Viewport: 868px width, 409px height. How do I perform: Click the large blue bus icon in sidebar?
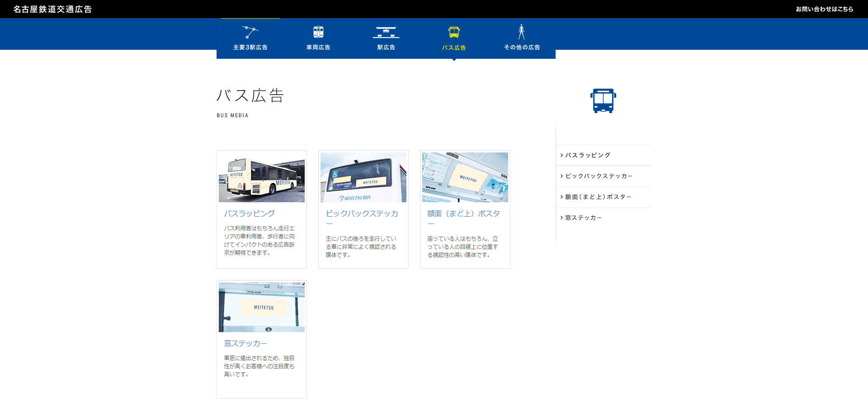click(x=603, y=100)
